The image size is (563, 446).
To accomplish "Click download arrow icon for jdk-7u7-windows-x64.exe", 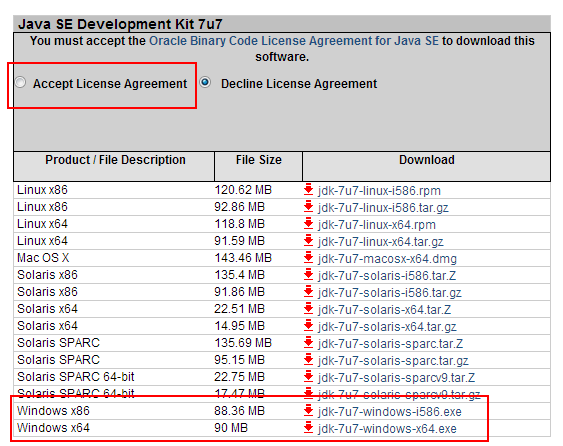I will [x=308, y=428].
